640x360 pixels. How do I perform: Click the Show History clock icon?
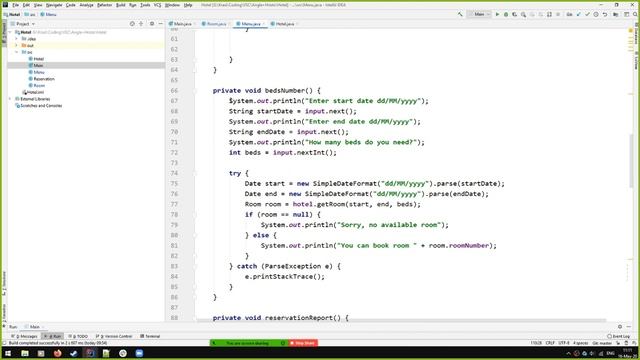[x=596, y=14]
